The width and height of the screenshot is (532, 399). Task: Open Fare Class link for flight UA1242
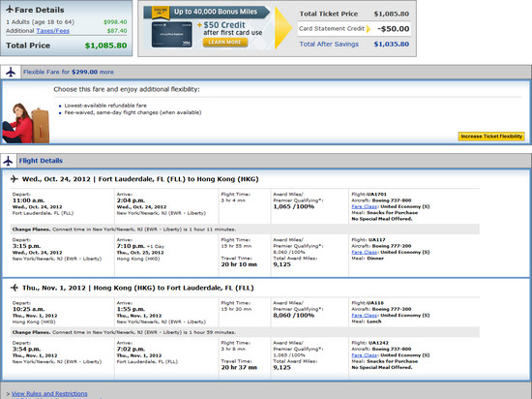[365, 355]
